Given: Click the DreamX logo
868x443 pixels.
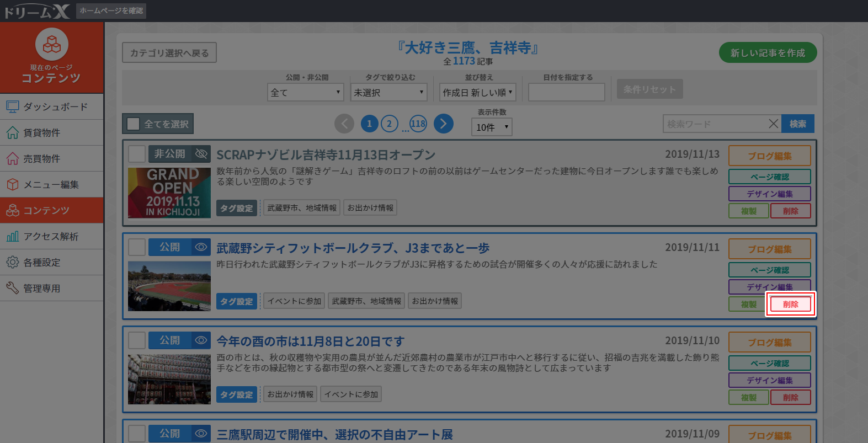Looking at the screenshot, I should tap(36, 11).
